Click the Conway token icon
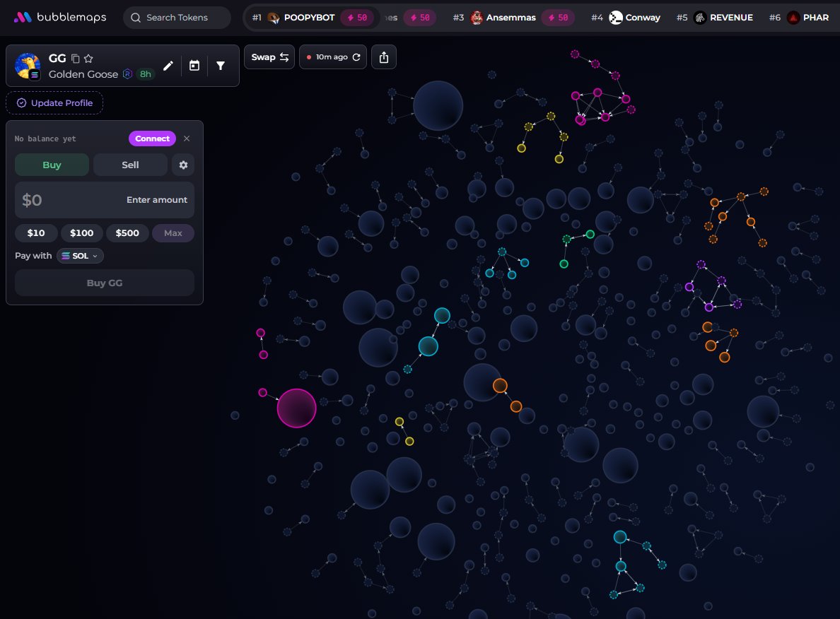Image resolution: width=840 pixels, height=619 pixels. (x=616, y=18)
